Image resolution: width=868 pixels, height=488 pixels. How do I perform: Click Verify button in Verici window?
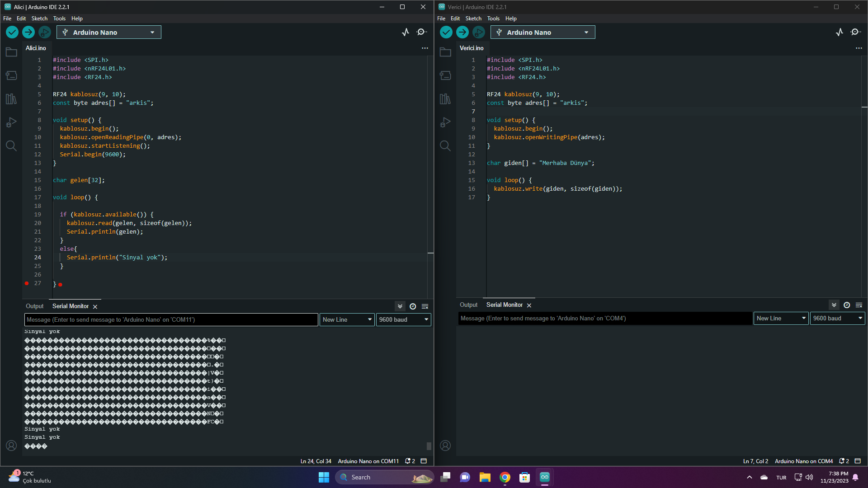coord(446,32)
